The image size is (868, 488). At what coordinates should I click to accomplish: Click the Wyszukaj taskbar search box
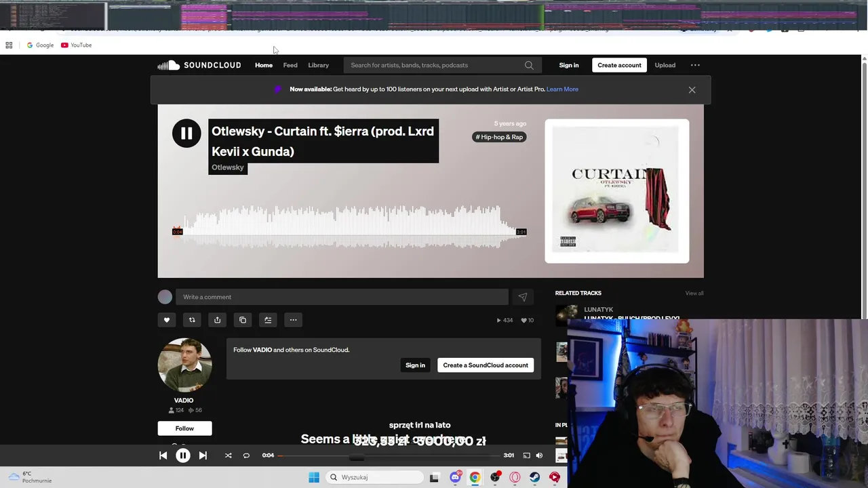pos(375,477)
